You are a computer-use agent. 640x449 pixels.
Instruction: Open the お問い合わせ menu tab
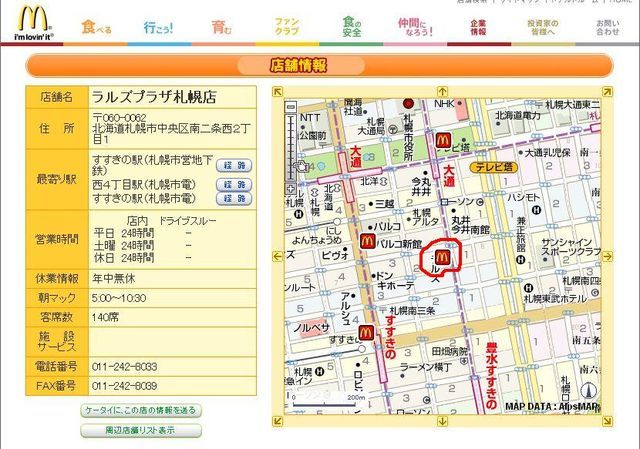click(607, 25)
